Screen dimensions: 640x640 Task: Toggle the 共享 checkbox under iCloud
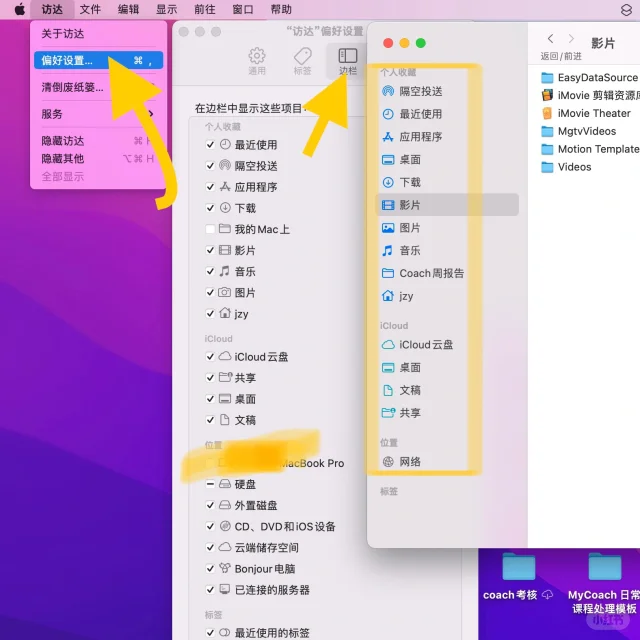(x=210, y=378)
